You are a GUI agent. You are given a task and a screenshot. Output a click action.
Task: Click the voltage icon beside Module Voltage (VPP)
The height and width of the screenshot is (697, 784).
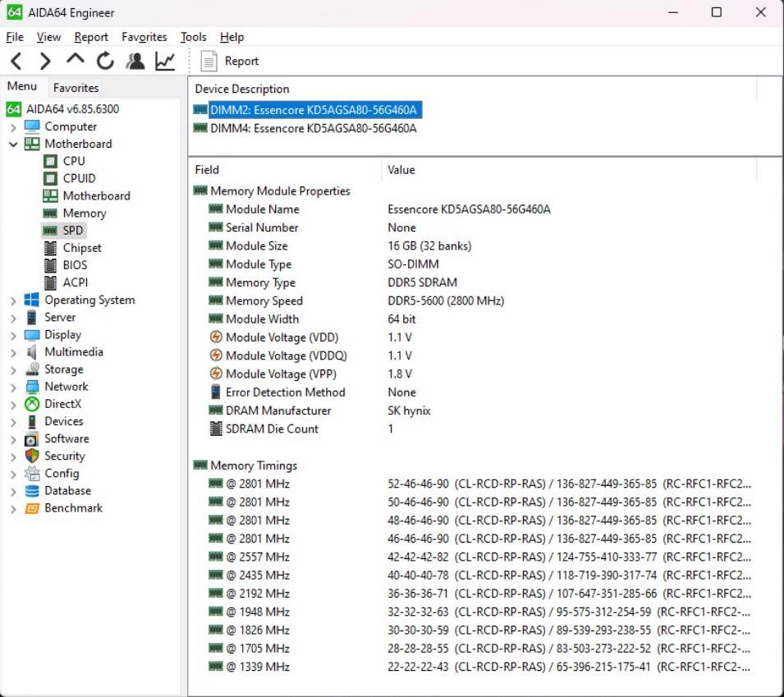pos(216,374)
